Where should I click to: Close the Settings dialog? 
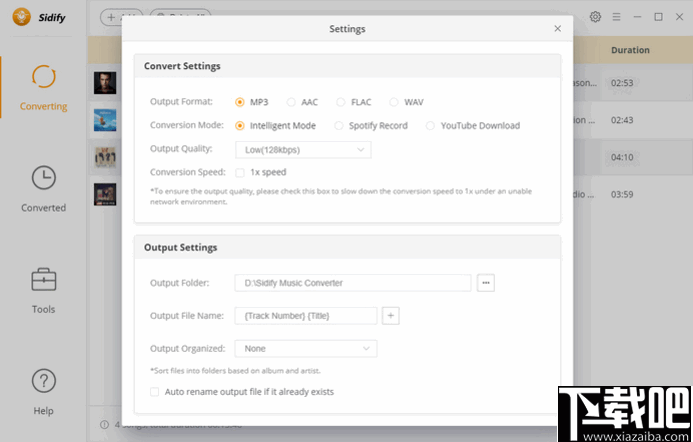click(557, 29)
